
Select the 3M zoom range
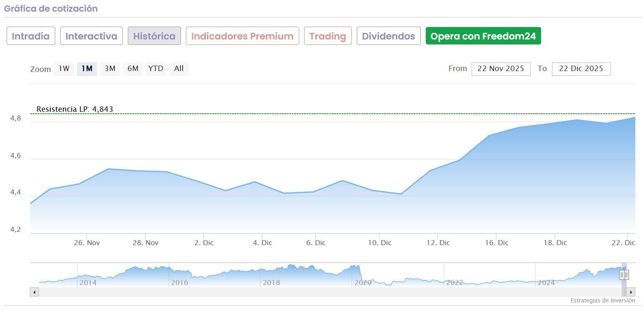pos(110,69)
